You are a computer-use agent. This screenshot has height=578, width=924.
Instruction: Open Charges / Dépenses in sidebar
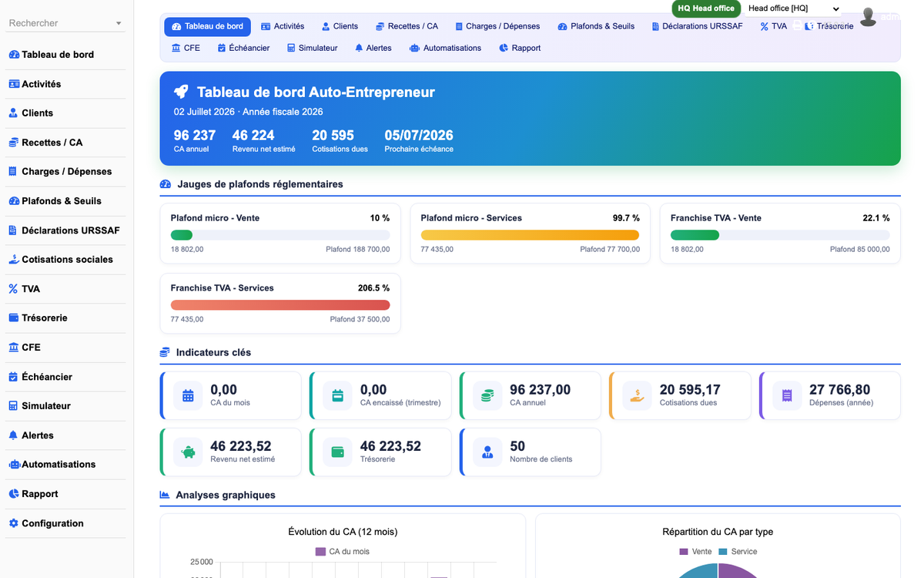click(65, 172)
